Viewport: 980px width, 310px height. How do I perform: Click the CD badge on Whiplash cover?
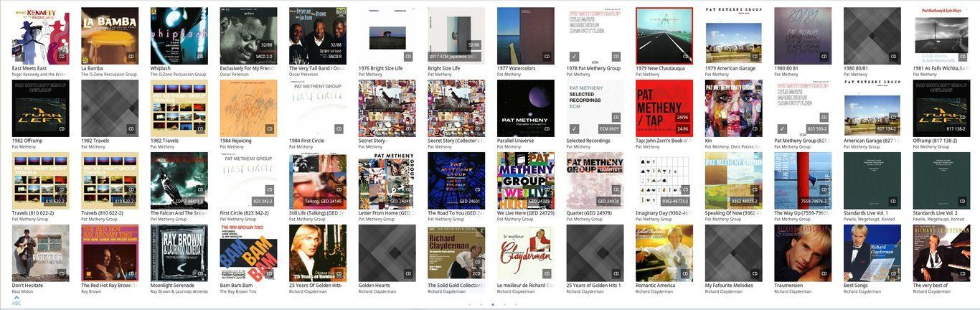point(200,56)
